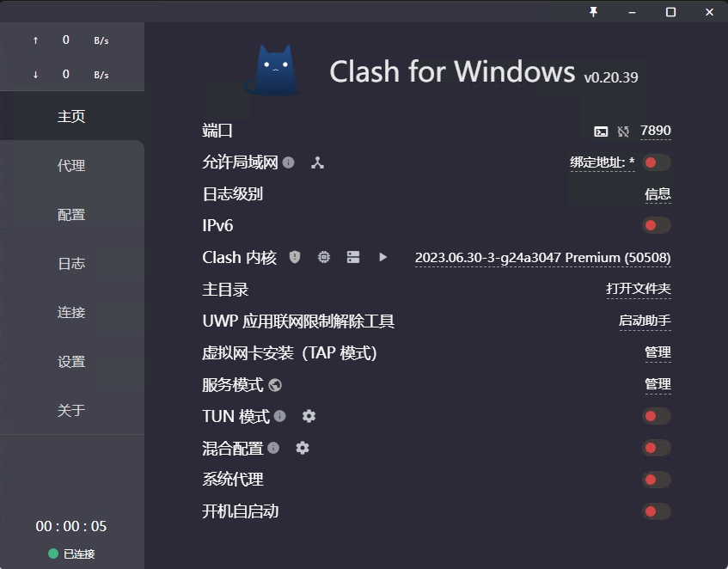Enable the IPv6 toggle

coord(656,225)
